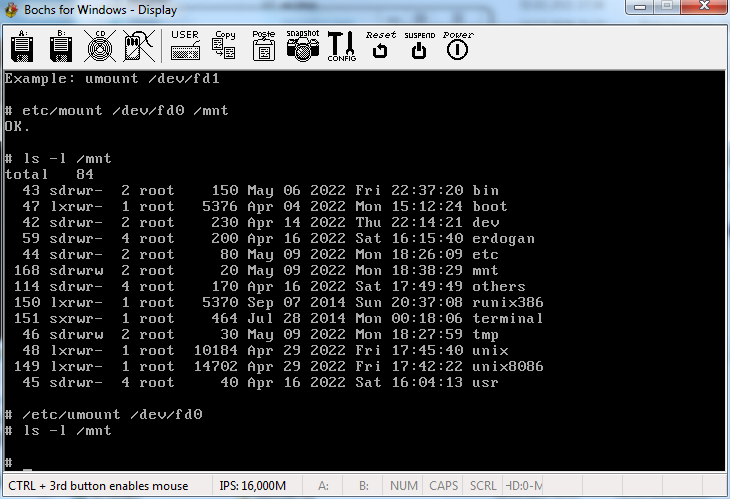Click the Paste toolbar icon

[263, 46]
